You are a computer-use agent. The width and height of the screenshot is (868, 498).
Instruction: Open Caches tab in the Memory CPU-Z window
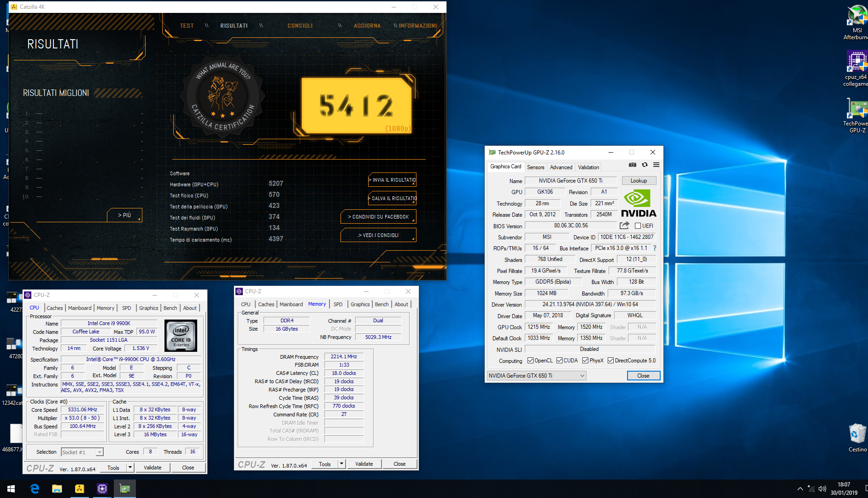click(x=266, y=304)
